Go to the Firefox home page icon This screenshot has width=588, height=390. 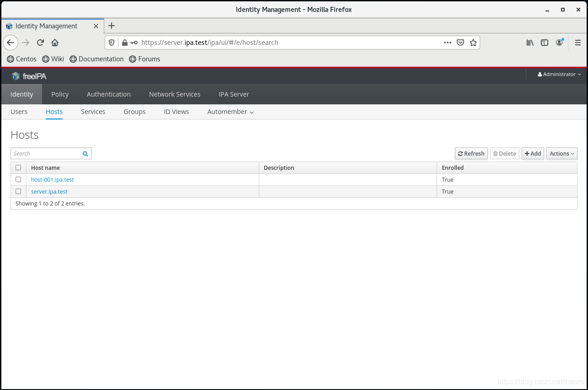55,43
